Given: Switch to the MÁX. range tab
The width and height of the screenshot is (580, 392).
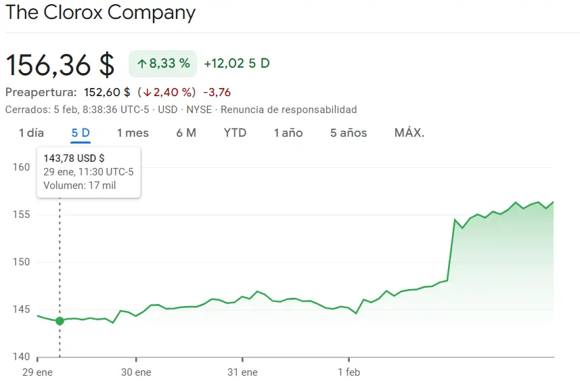Looking at the screenshot, I should point(409,133).
